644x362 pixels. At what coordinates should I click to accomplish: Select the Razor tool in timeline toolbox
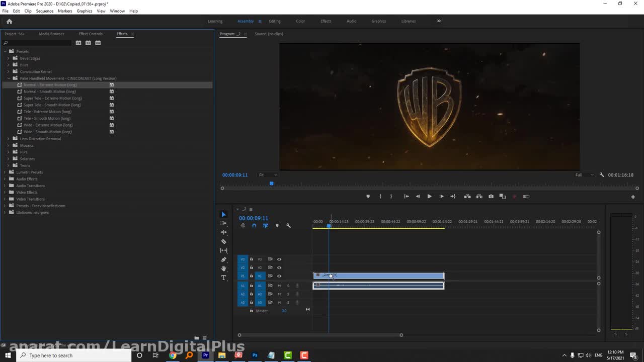pos(224,241)
